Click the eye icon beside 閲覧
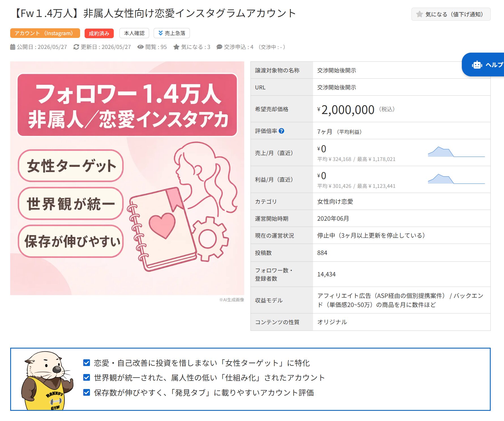The height and width of the screenshot is (421, 504). (140, 47)
